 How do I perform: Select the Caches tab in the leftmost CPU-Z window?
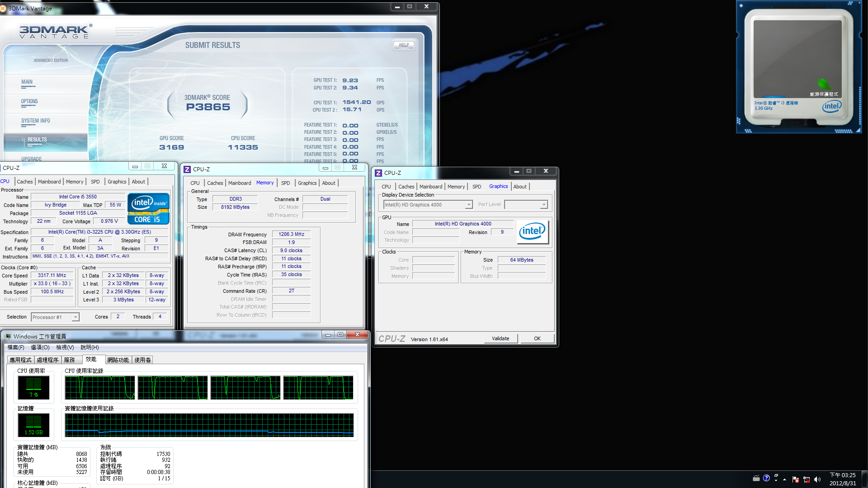(x=25, y=182)
